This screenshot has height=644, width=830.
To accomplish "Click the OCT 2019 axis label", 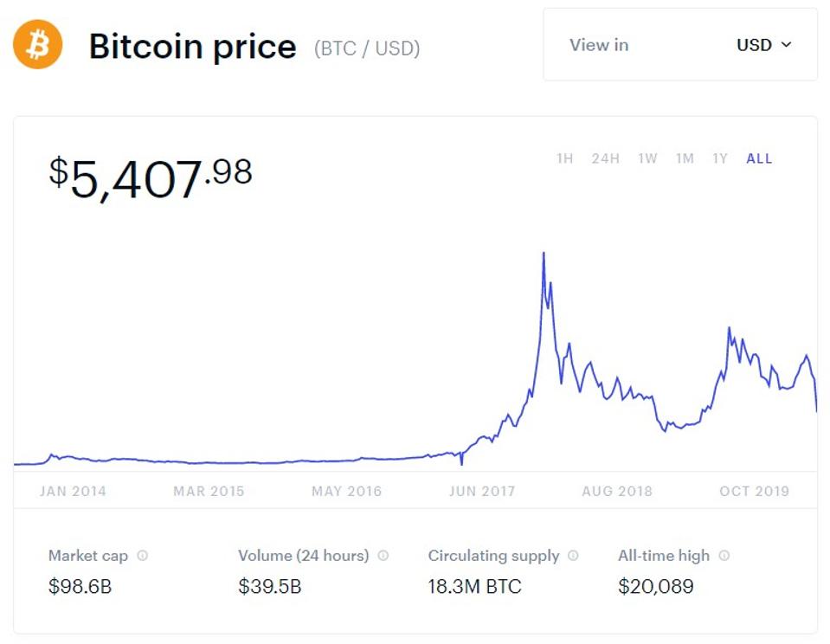I will (754, 491).
